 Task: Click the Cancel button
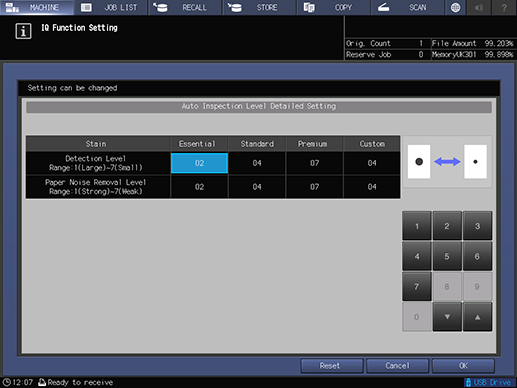[x=397, y=366]
